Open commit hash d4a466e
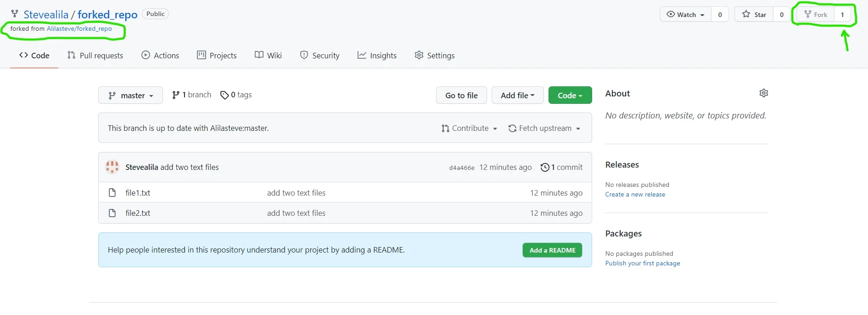The width and height of the screenshot is (868, 315). 462,168
